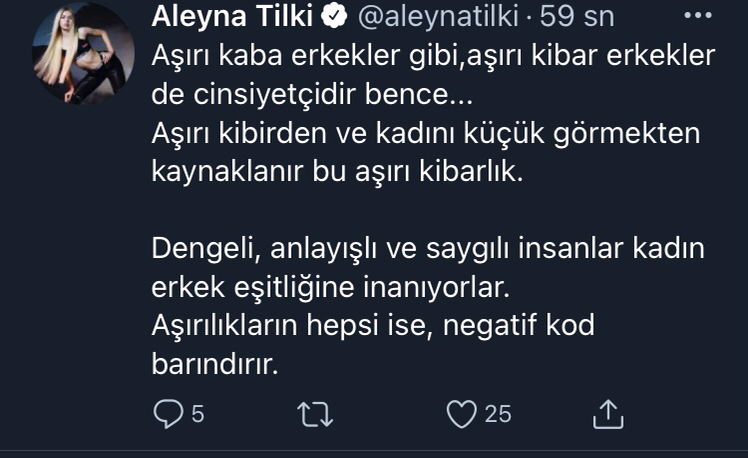Visit the Aleyna Tilki display name link

coord(232,16)
